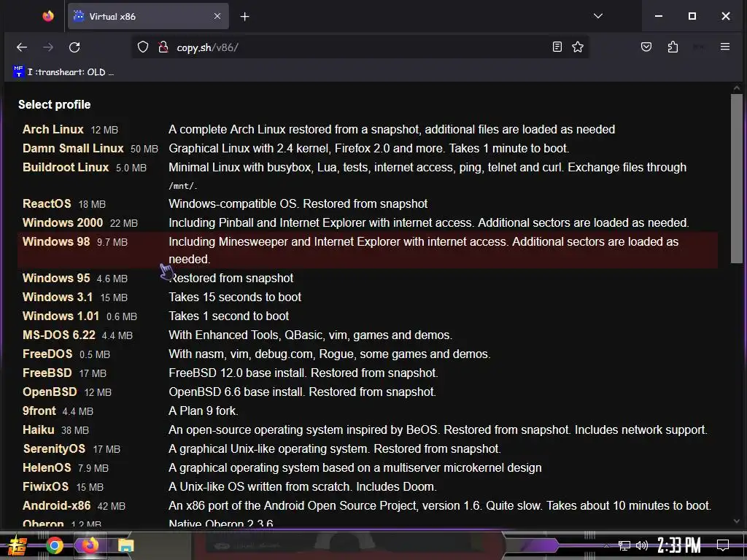
Task: Bookmark this page with the star icon
Action: [x=578, y=47]
